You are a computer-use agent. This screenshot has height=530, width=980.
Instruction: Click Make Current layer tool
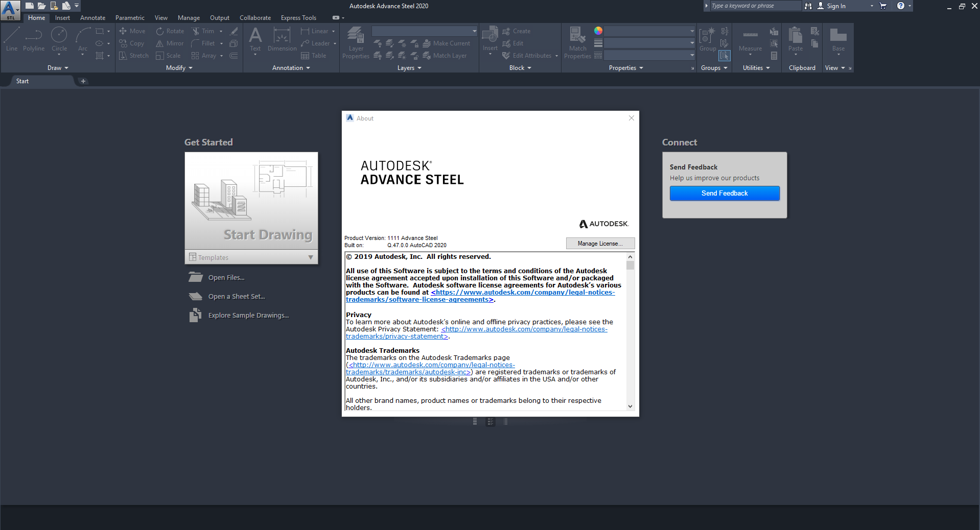[x=447, y=43]
